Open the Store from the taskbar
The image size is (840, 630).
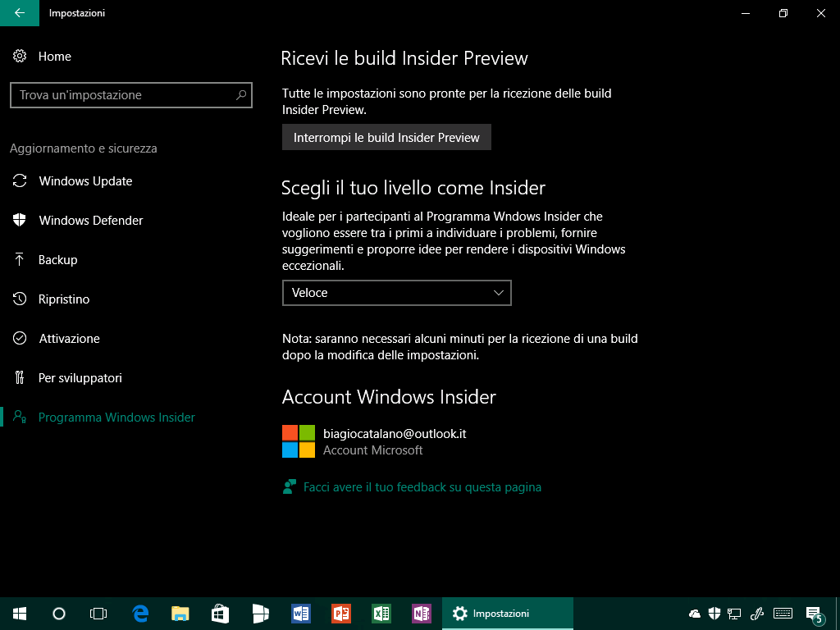[x=220, y=614]
